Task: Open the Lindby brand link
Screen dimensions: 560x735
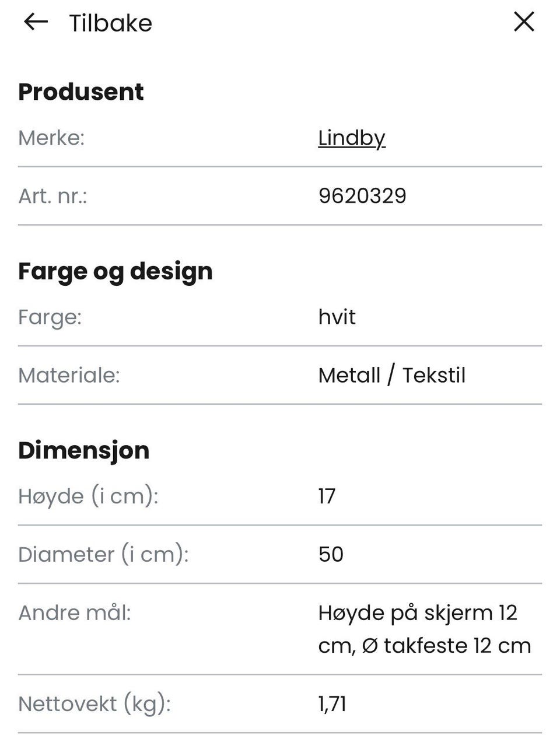Action: tap(352, 138)
